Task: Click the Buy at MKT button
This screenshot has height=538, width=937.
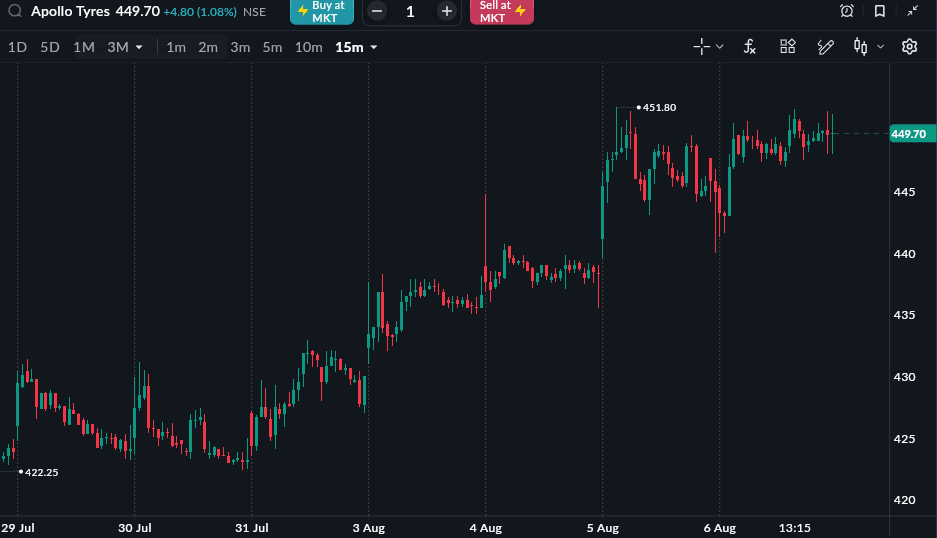Action: (322, 11)
